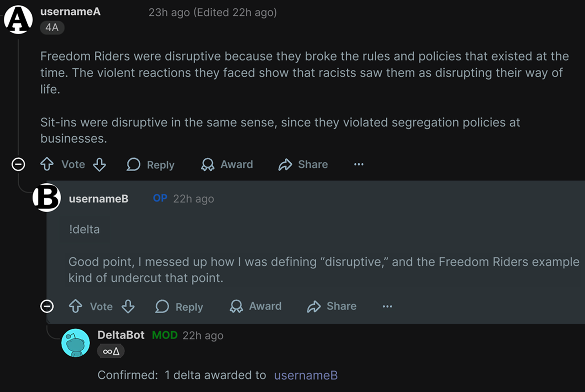This screenshot has width=585, height=392.
Task: Open usernameA's profile from username
Action: pos(70,12)
